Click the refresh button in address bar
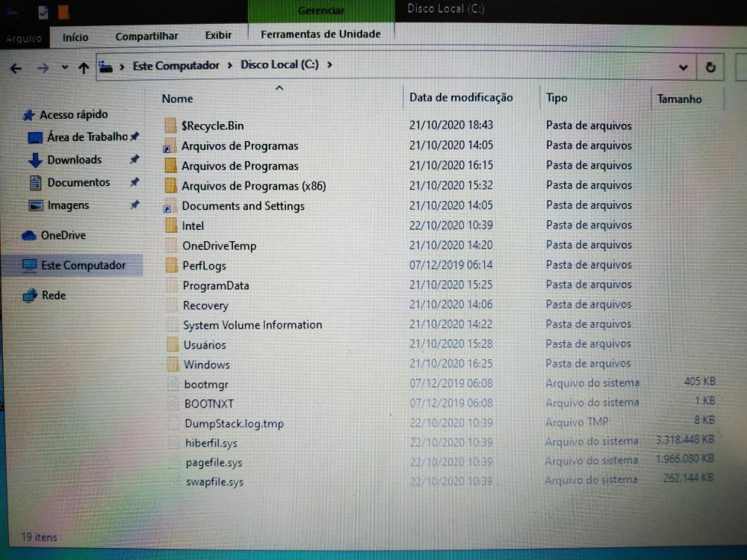This screenshot has height=560, width=747. pyautogui.click(x=710, y=67)
